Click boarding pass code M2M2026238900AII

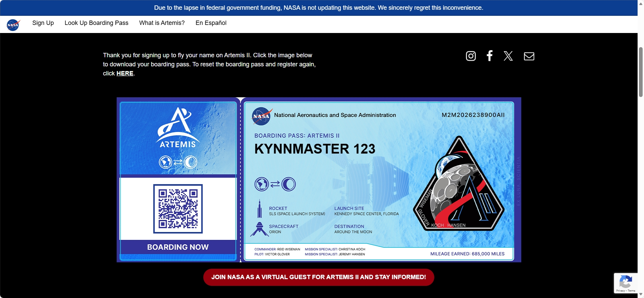point(473,115)
